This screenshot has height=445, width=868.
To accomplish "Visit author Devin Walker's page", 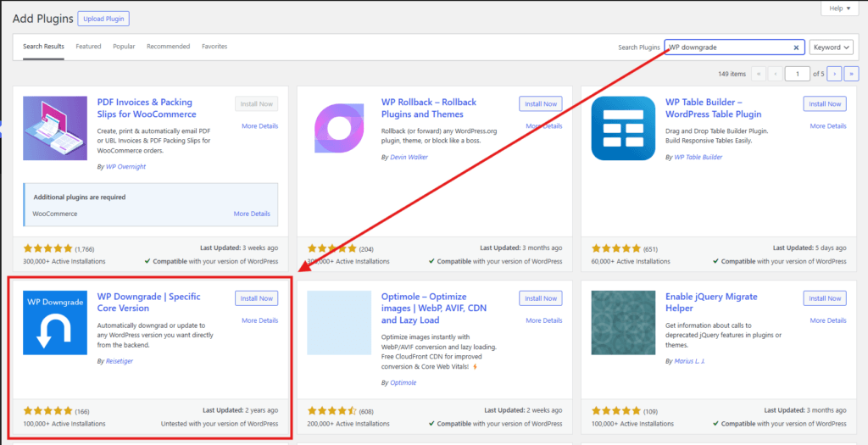I will pyautogui.click(x=409, y=157).
